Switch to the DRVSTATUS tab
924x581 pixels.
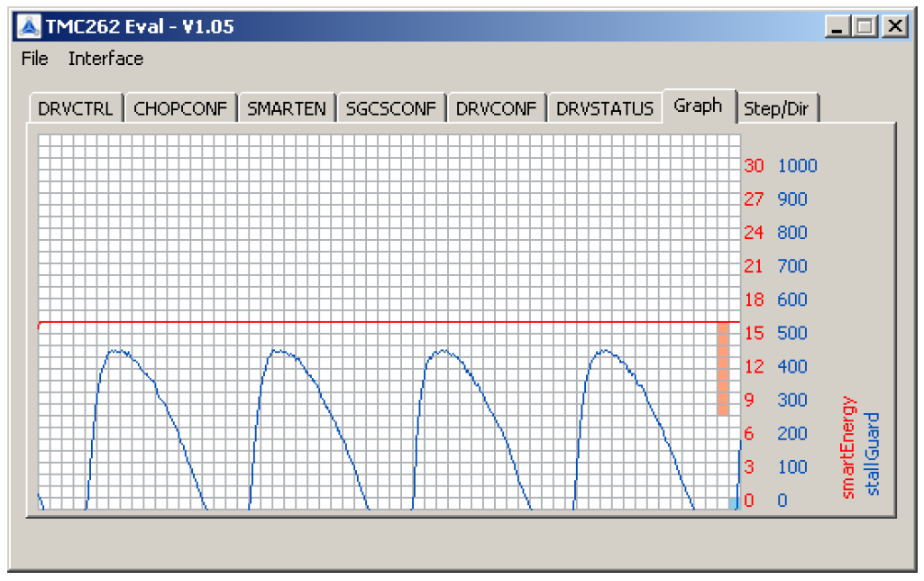tap(605, 108)
